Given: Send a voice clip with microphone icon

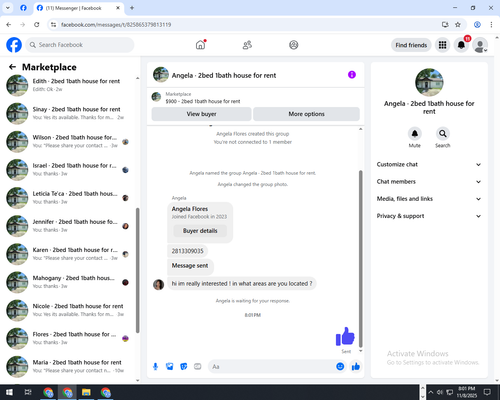Looking at the screenshot, I should click(155, 367).
